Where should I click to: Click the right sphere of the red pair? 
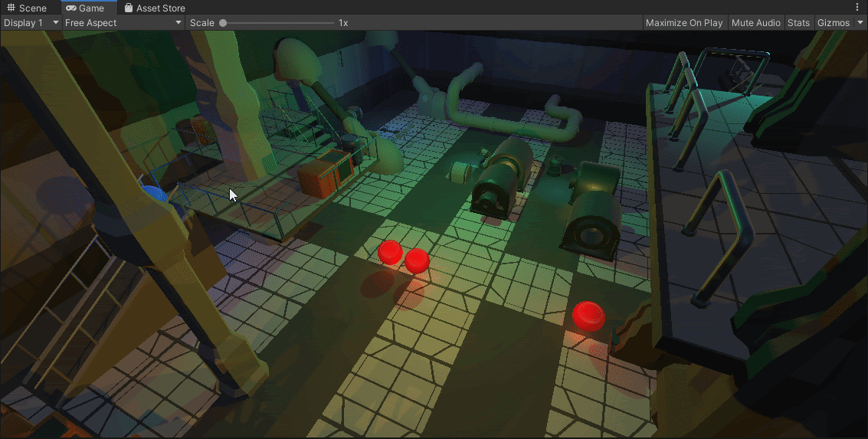coord(417,260)
